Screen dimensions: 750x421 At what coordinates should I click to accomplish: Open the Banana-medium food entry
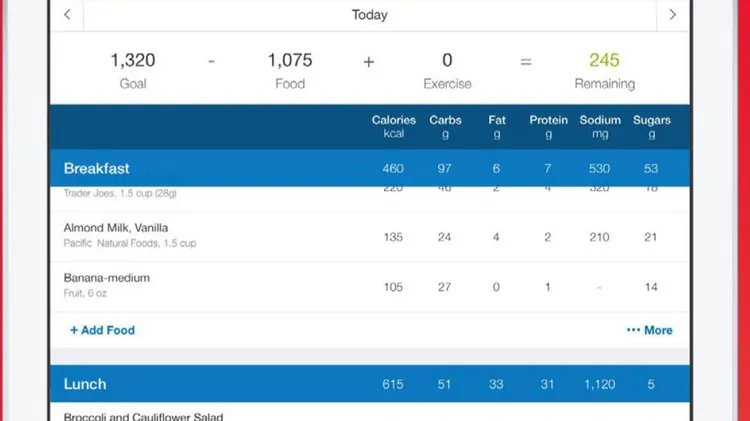370,287
